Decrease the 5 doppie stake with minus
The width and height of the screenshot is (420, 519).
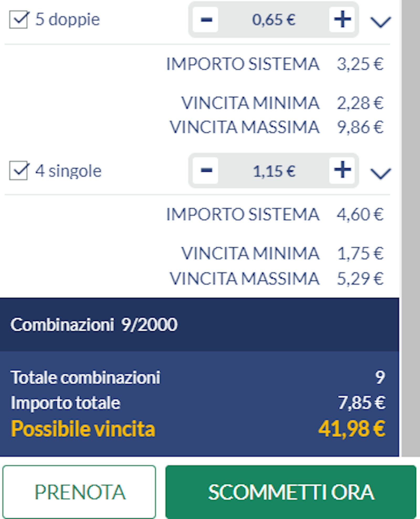point(206,20)
